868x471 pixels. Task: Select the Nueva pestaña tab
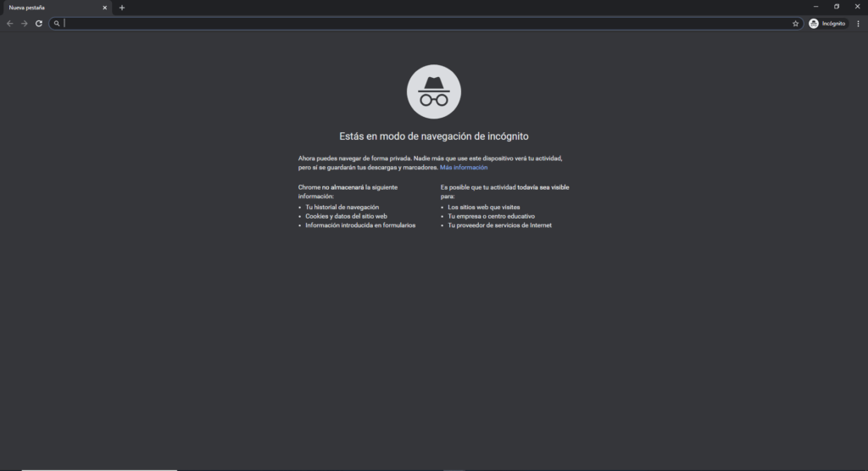click(57, 8)
